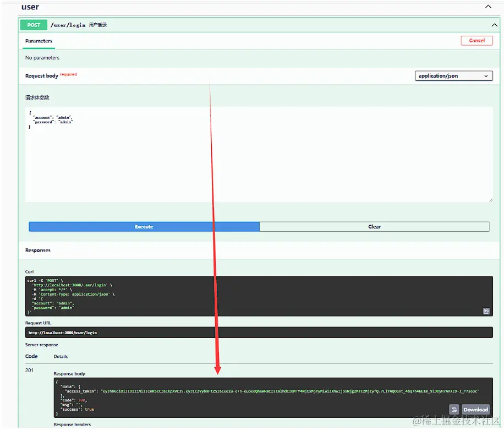
Task: Click the POST method badge
Action: click(34, 25)
